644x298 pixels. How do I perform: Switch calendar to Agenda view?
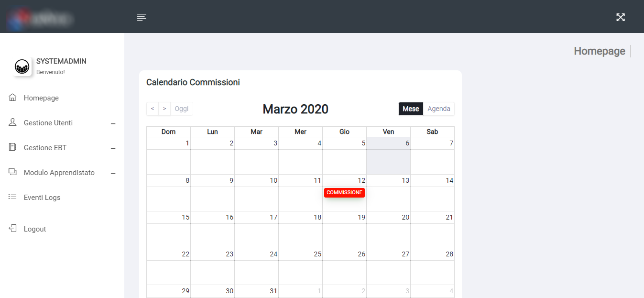(438, 109)
